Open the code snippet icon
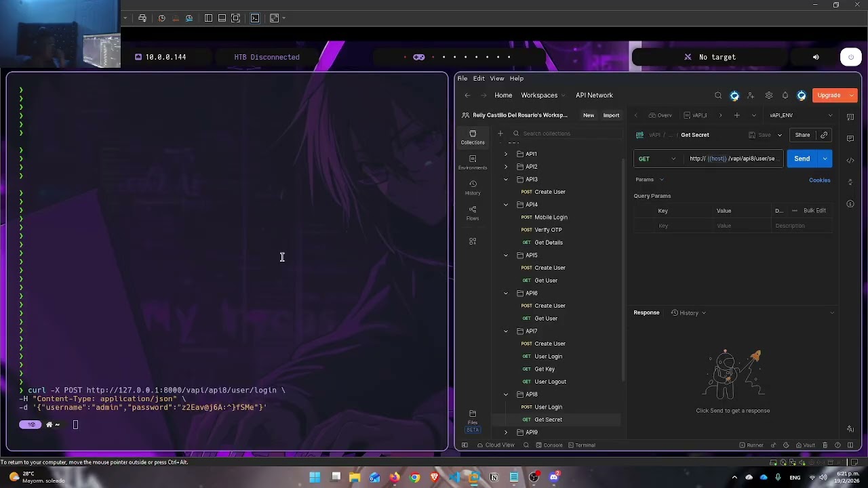Image resolution: width=868 pixels, height=488 pixels. pyautogui.click(x=850, y=161)
